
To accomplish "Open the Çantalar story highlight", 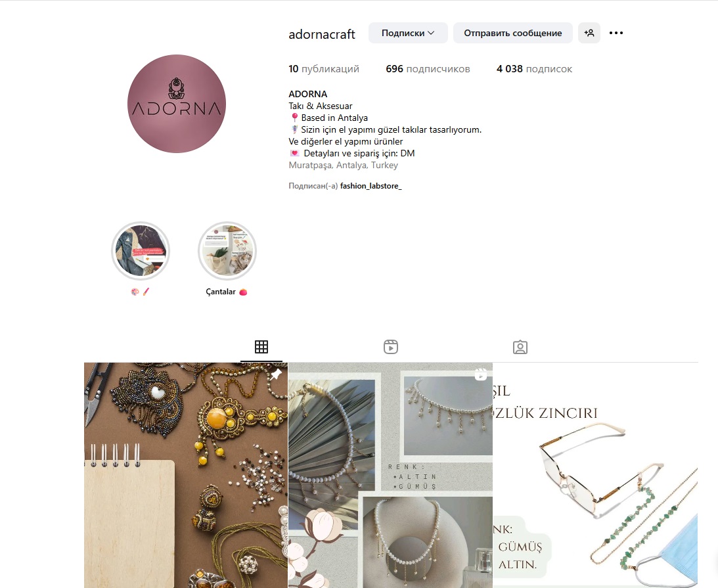I will [227, 251].
